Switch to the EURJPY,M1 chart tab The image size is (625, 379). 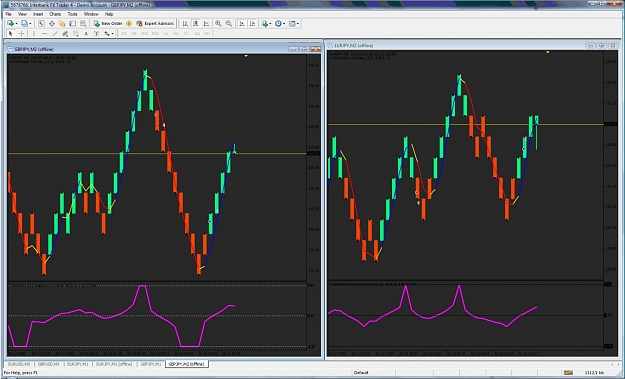click(x=78, y=364)
